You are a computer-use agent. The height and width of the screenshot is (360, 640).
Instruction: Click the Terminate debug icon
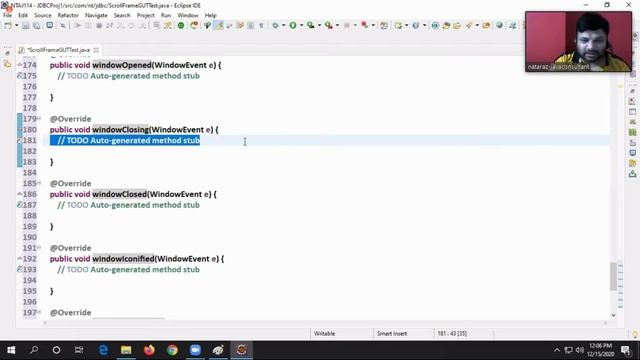99,26
